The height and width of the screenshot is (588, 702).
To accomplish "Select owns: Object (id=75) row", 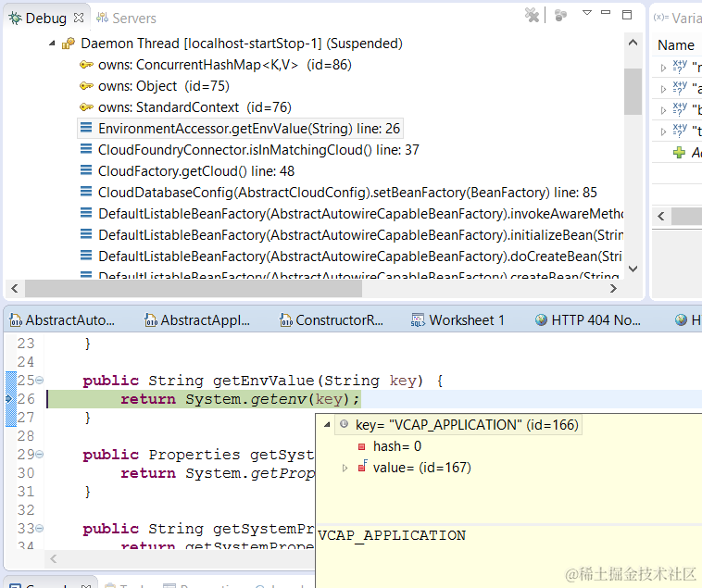I will click(164, 86).
